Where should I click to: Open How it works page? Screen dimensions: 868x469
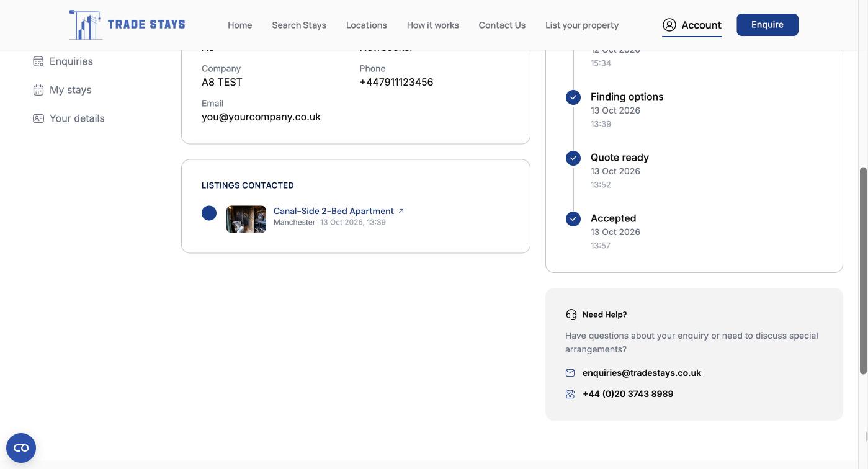[x=433, y=25]
